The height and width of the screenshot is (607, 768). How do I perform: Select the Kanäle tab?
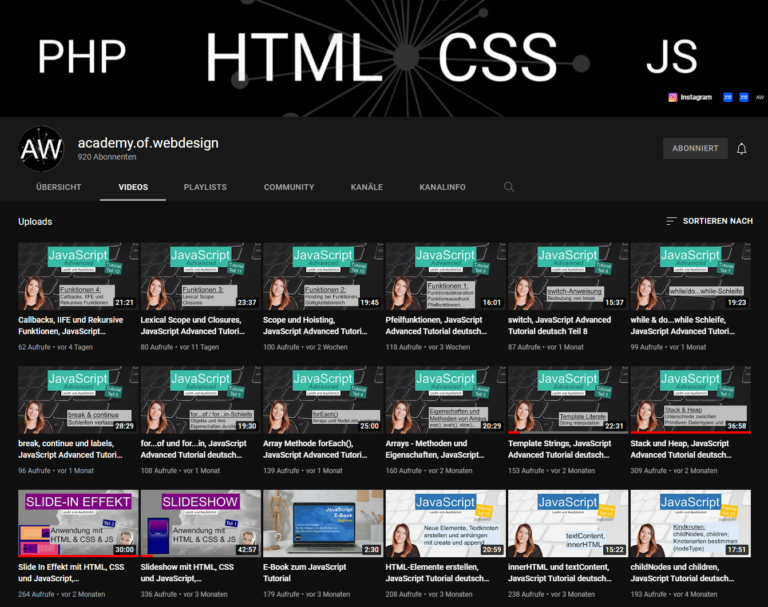click(x=367, y=187)
